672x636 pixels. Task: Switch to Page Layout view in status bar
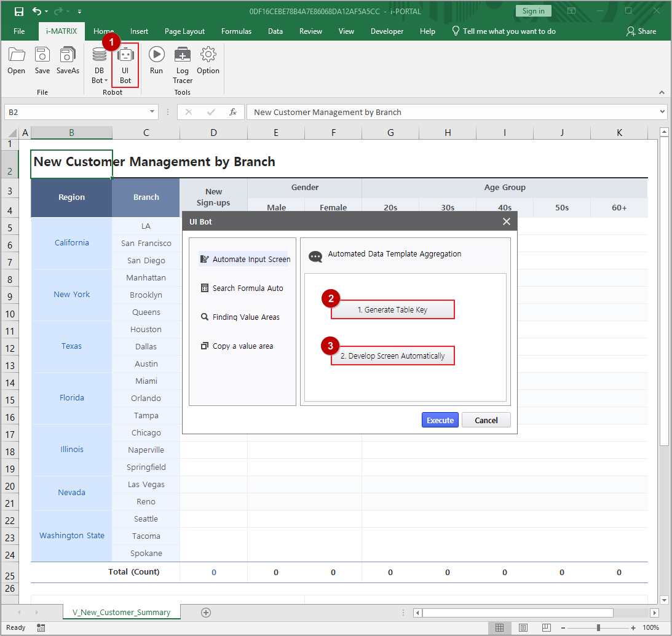[x=523, y=627]
